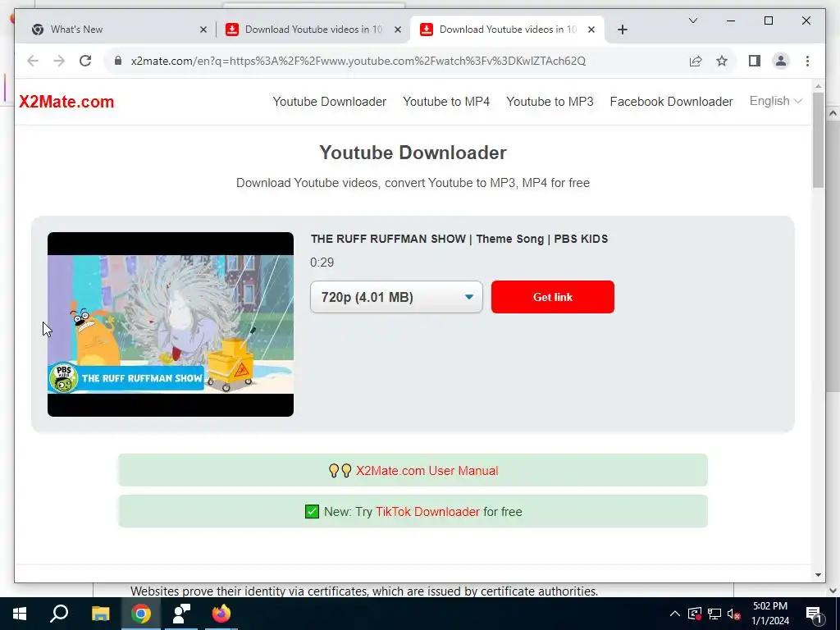Click the address bar URL field
The height and width of the screenshot is (630, 840).
[x=358, y=61]
